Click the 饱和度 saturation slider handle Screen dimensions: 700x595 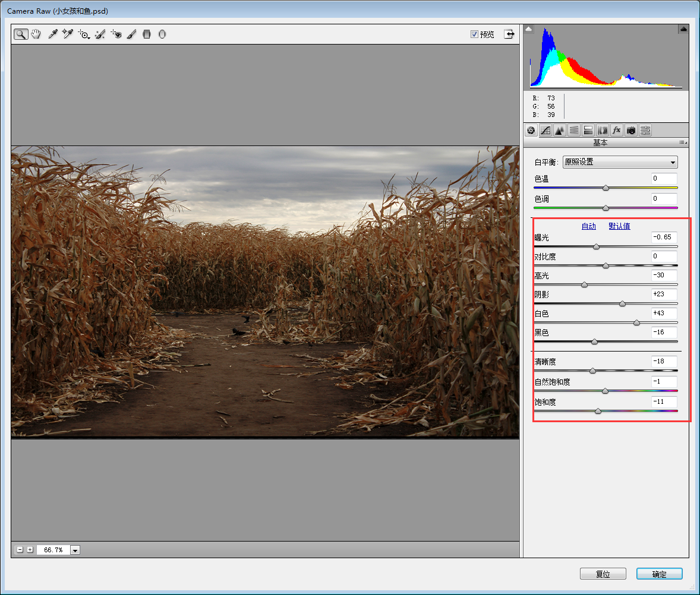598,411
